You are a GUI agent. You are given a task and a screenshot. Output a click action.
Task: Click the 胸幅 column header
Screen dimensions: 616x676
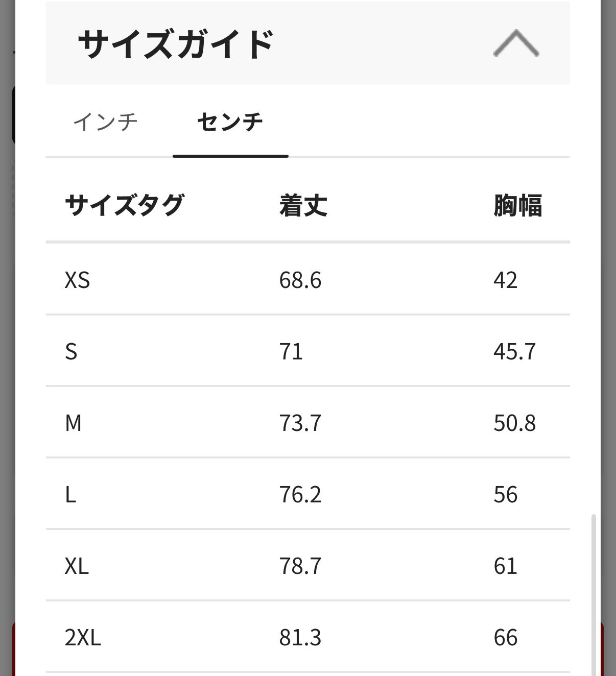point(517,205)
